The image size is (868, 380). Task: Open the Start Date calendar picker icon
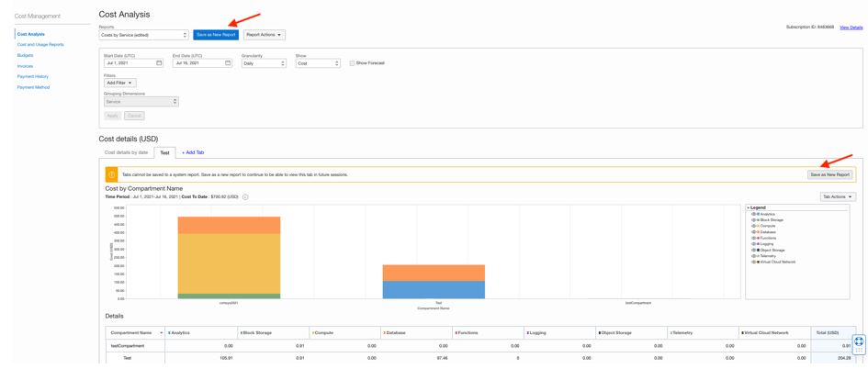(x=159, y=63)
